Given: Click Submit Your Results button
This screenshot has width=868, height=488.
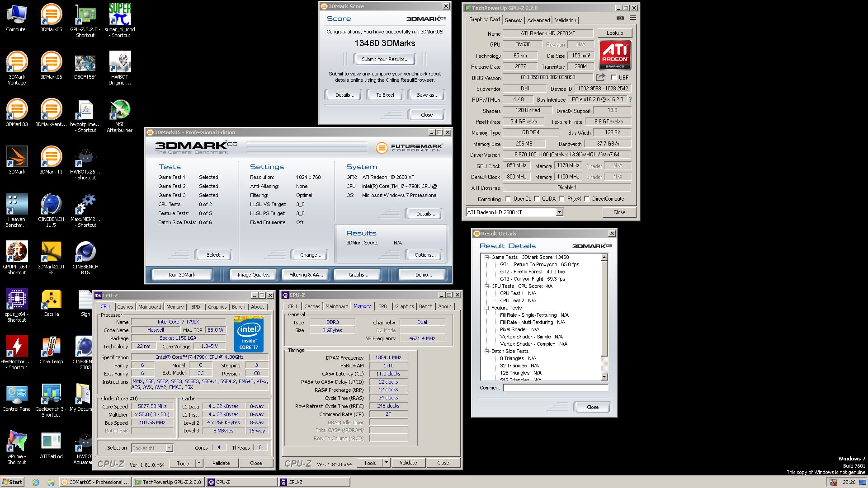Looking at the screenshot, I should [x=385, y=59].
